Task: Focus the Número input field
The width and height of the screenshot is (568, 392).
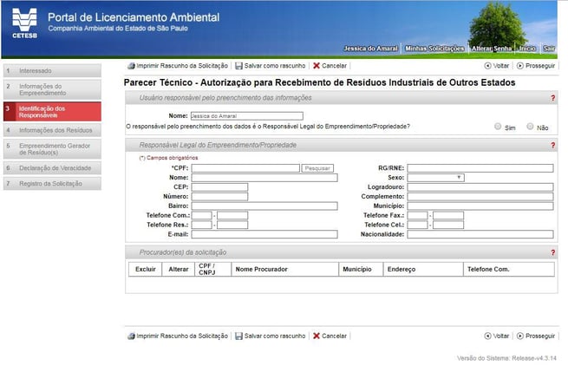Action: pyautogui.click(x=219, y=196)
